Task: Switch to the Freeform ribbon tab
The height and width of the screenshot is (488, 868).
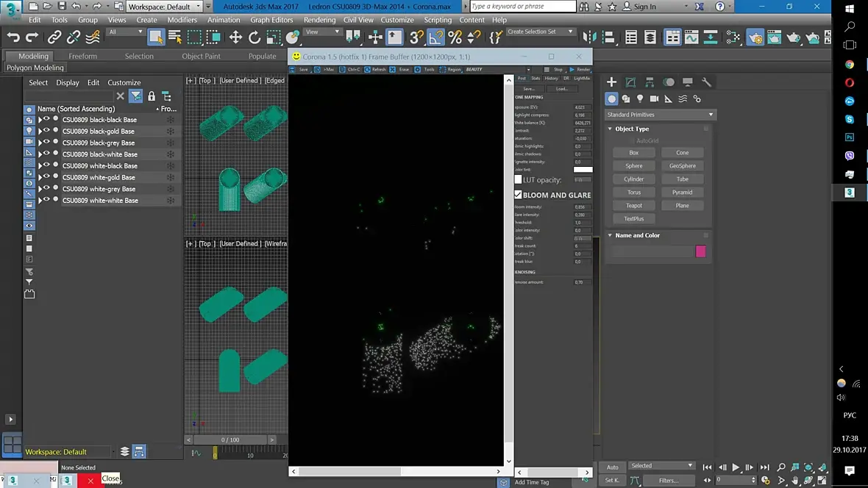Action: [82, 56]
